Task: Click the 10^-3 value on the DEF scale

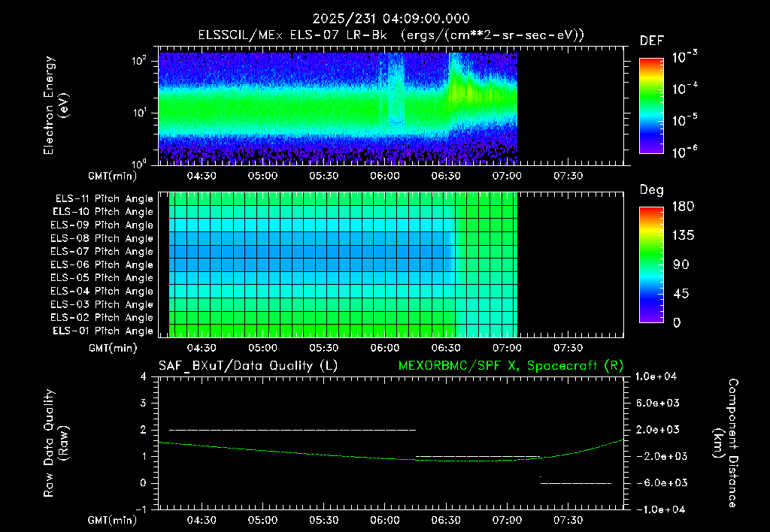Action: tap(684, 57)
